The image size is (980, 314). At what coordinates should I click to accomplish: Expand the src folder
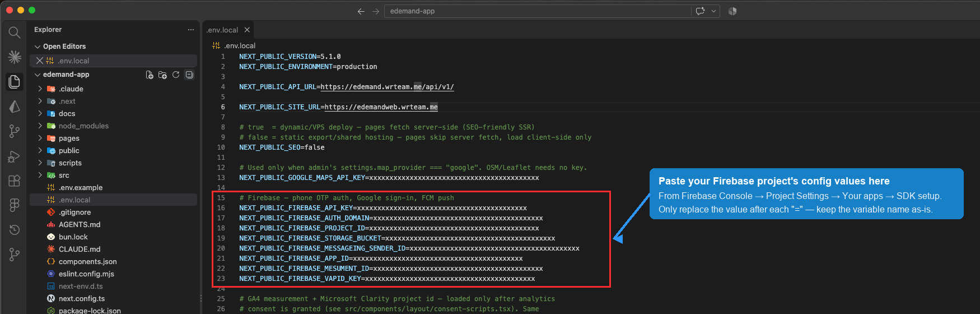coord(40,175)
